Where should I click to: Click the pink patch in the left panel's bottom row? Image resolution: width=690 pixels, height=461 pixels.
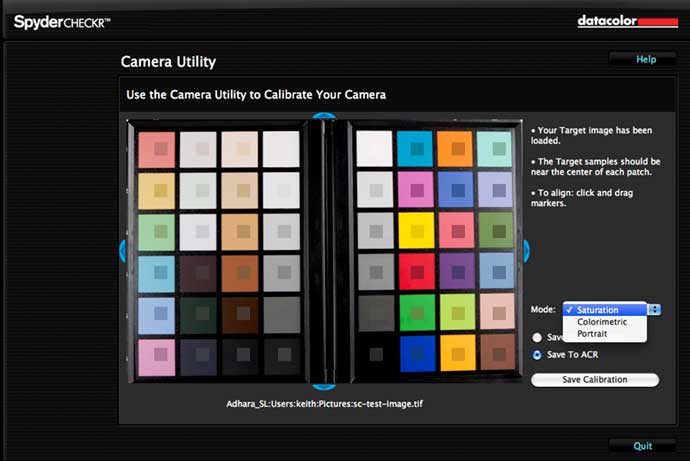pyautogui.click(x=157, y=357)
